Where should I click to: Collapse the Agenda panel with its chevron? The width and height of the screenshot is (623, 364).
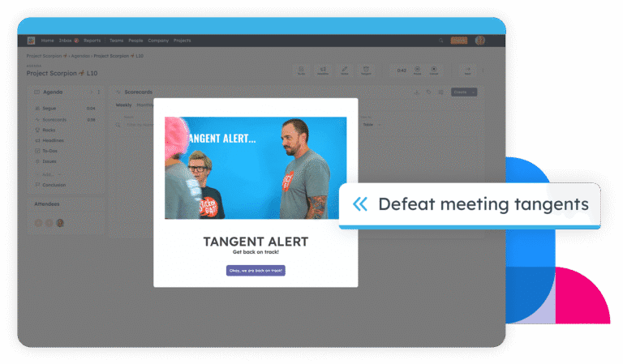[92, 92]
